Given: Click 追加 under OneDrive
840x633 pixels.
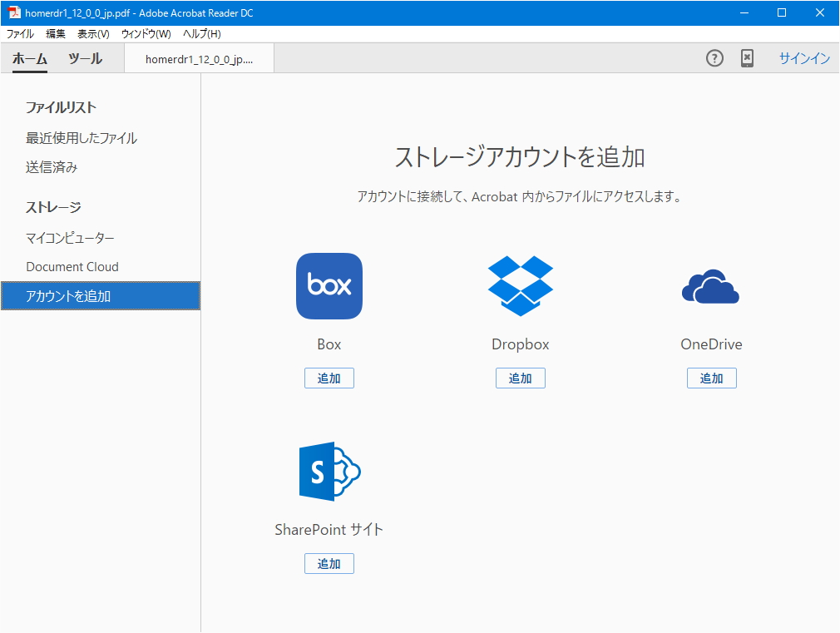Looking at the screenshot, I should (711, 378).
